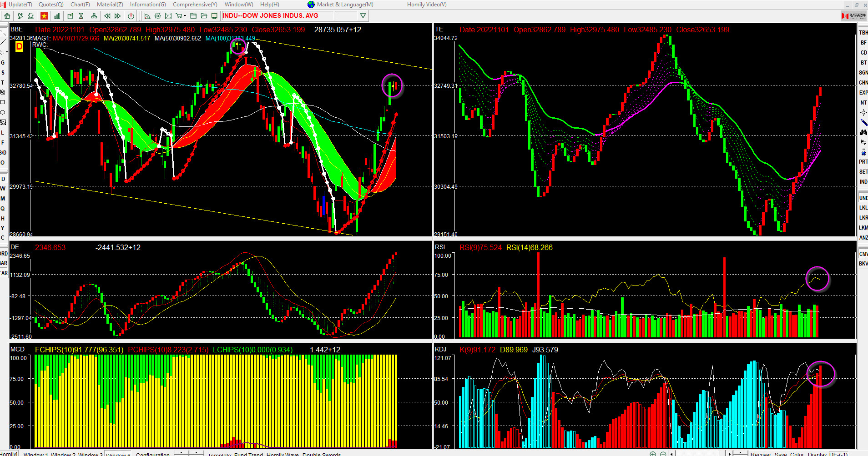Click the power icon in the toolbar
The height and width of the screenshot is (456, 868).
coord(131,16)
